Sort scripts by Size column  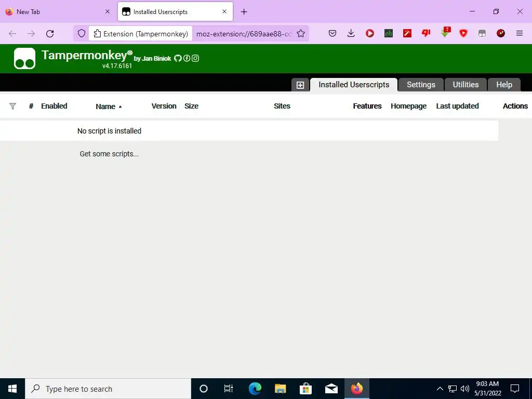pyautogui.click(x=191, y=106)
